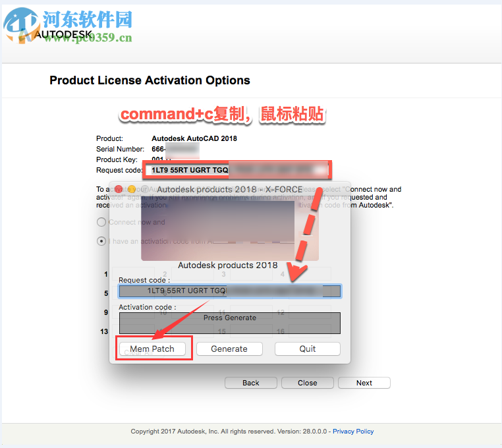
Task: Click the Close button in Autodesk window
Action: pos(308,383)
